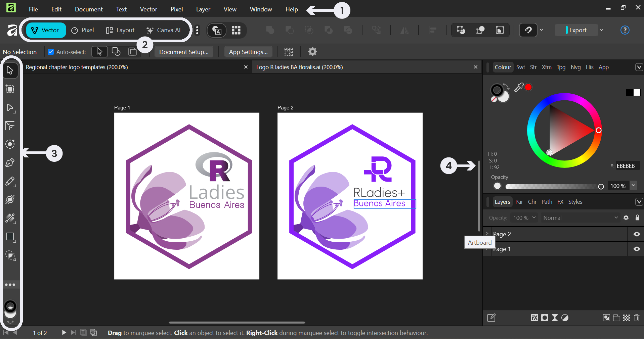
Task: Toggle the grid view toolbar icon
Action: pos(236,30)
